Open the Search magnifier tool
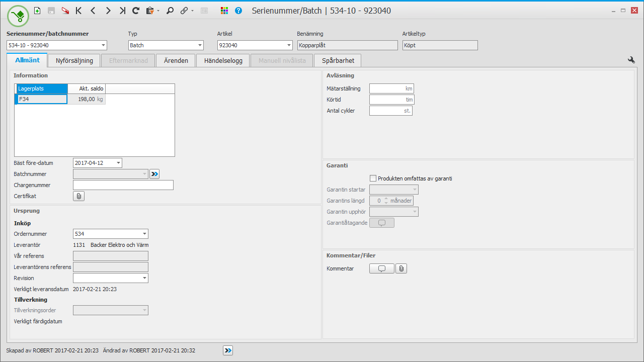The image size is (644, 362). pyautogui.click(x=170, y=11)
